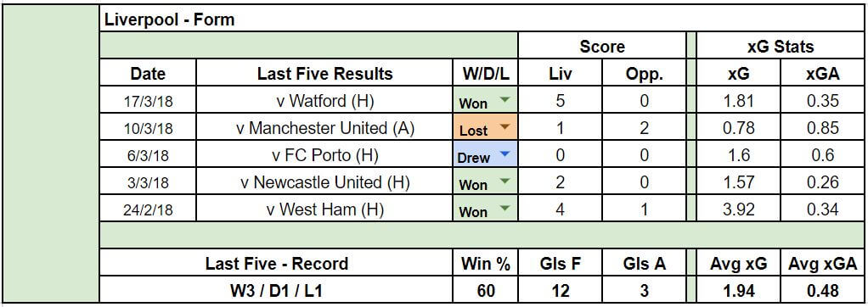
Task: Open the Won dropdown for Watford match
Action: coord(504,100)
